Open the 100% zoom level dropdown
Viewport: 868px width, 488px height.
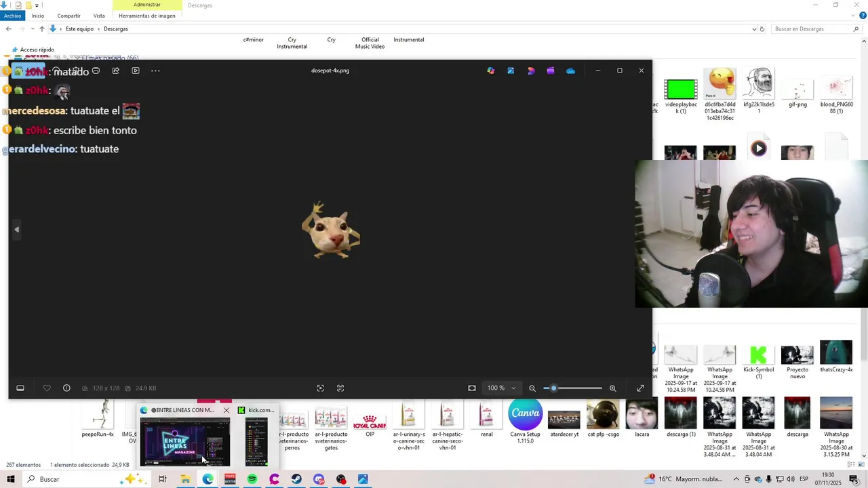[x=502, y=388]
